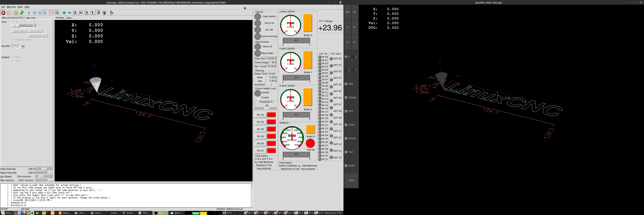644x215 pixels.
Task: Adjust the Step Size spinner arrows
Action: click(x=276, y=59)
